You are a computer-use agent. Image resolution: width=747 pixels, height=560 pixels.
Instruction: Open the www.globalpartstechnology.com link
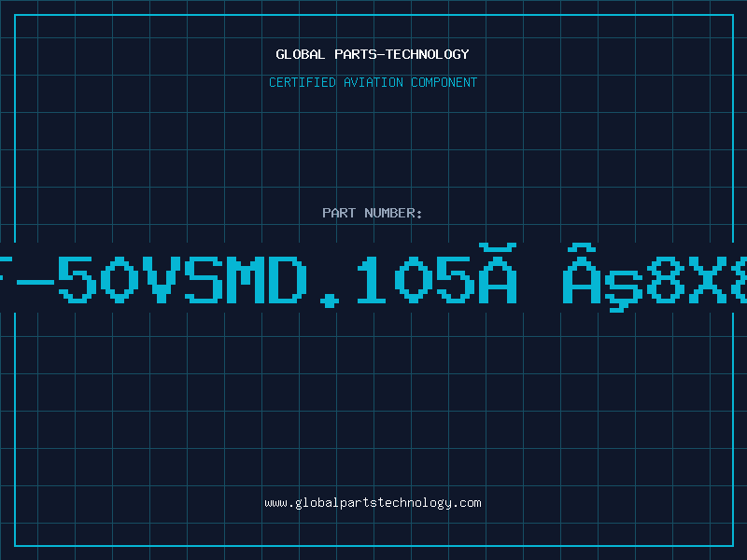click(373, 503)
